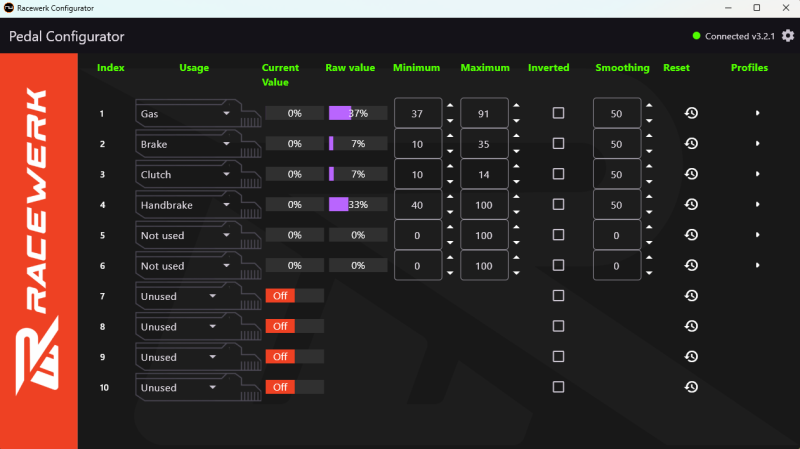Decrease Clutch minimum with down arrow
Image resolution: width=800 pixels, height=449 pixels.
450,182
